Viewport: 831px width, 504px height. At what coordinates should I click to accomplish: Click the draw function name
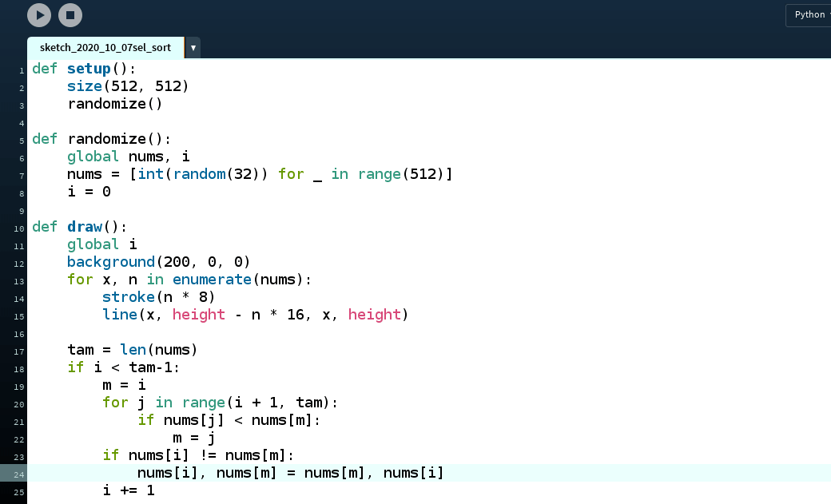85,227
